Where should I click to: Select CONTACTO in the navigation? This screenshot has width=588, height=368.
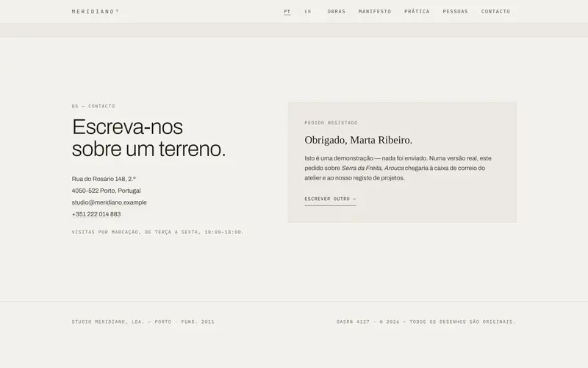(x=495, y=11)
